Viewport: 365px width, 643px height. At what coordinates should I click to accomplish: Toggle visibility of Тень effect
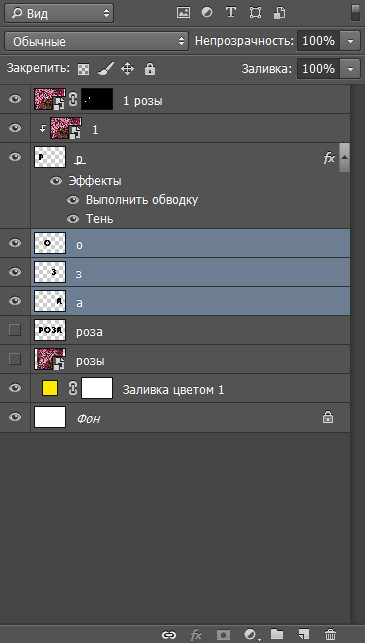pyautogui.click(x=73, y=219)
